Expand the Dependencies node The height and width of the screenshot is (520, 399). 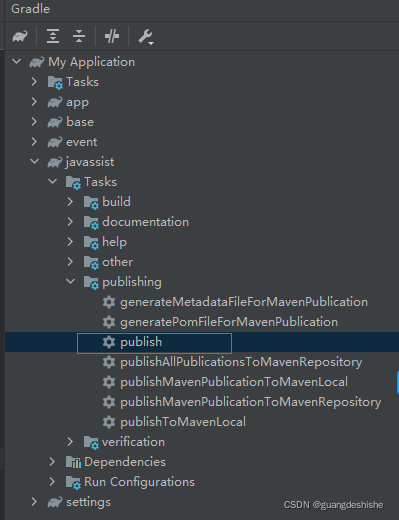pos(52,462)
